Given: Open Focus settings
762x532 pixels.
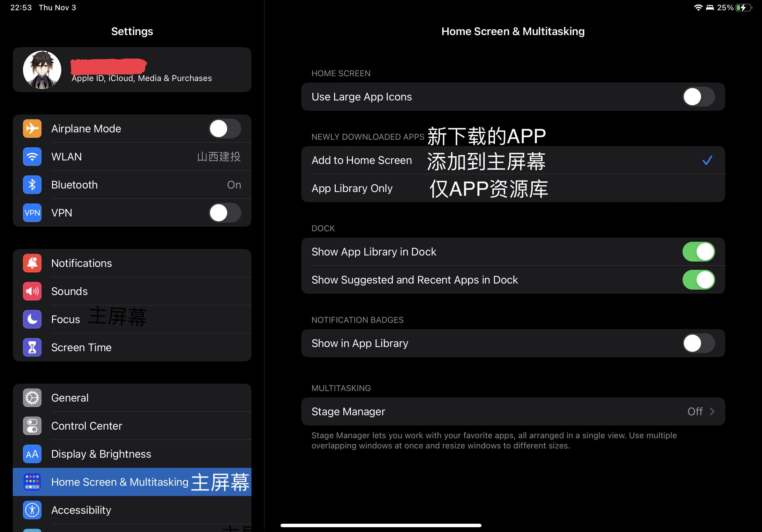Looking at the screenshot, I should tap(132, 319).
